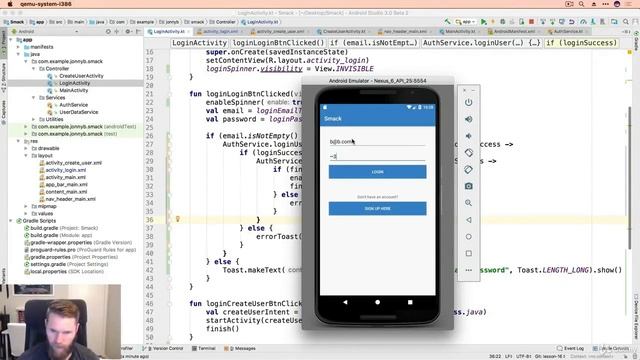Switch to the LoginActivity.kt editor tab

[169, 31]
